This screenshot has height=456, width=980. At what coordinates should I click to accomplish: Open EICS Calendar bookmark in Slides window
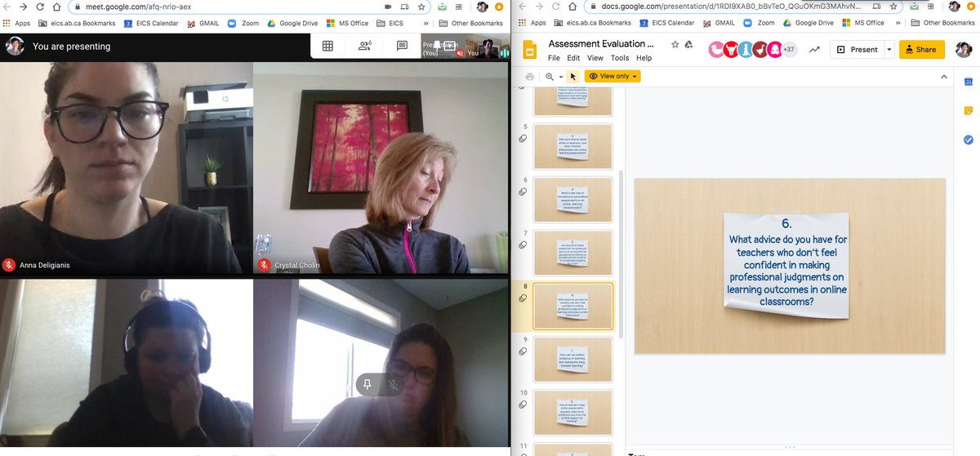click(667, 23)
